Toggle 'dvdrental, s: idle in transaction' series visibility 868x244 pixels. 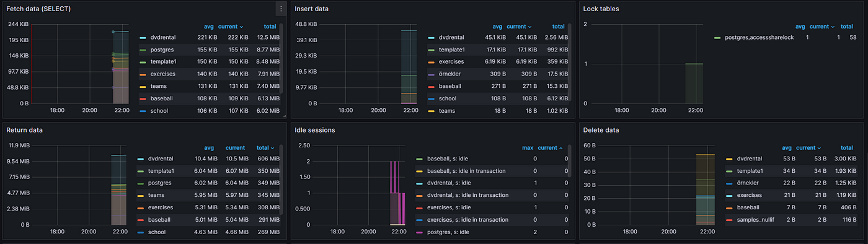pyautogui.click(x=467, y=195)
